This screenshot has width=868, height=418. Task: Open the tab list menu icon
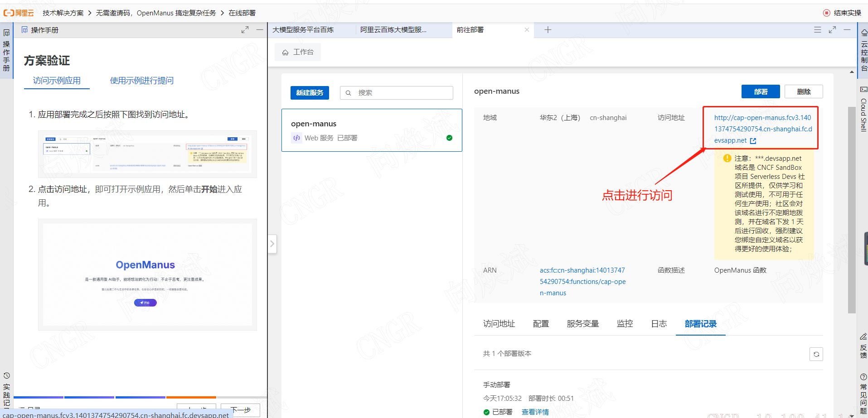(817, 30)
